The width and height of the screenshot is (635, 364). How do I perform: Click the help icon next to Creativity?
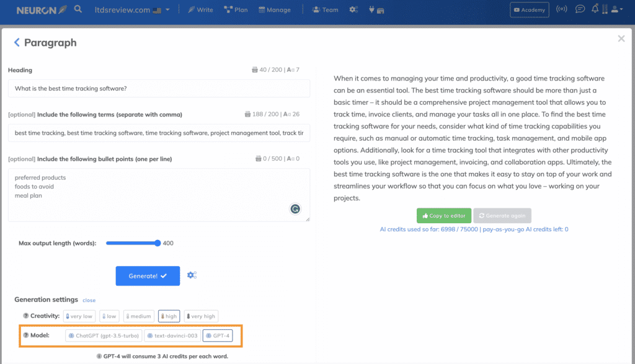click(x=26, y=316)
